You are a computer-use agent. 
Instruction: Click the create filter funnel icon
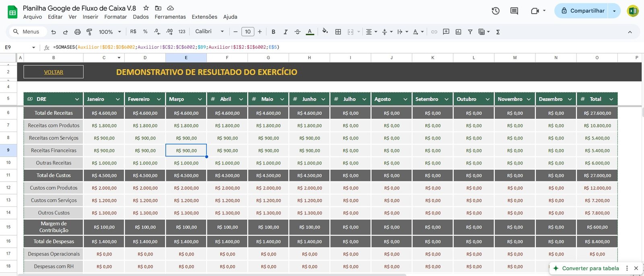(470, 32)
